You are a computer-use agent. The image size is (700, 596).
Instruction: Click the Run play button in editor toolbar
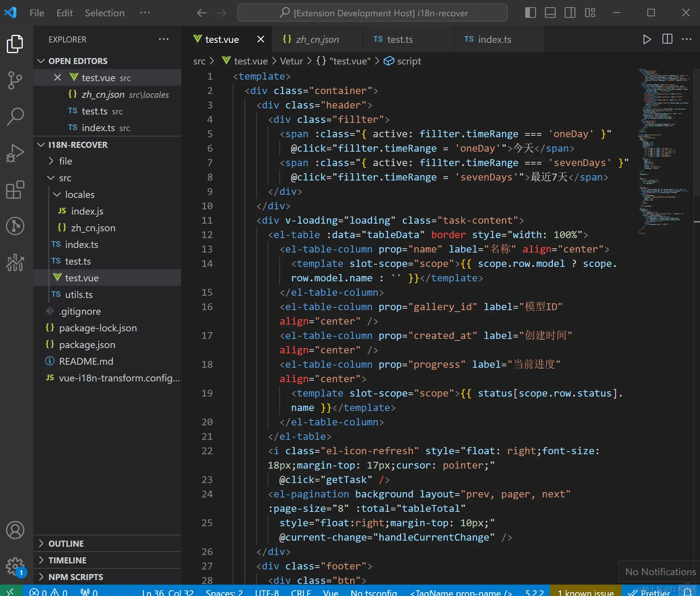(x=647, y=39)
